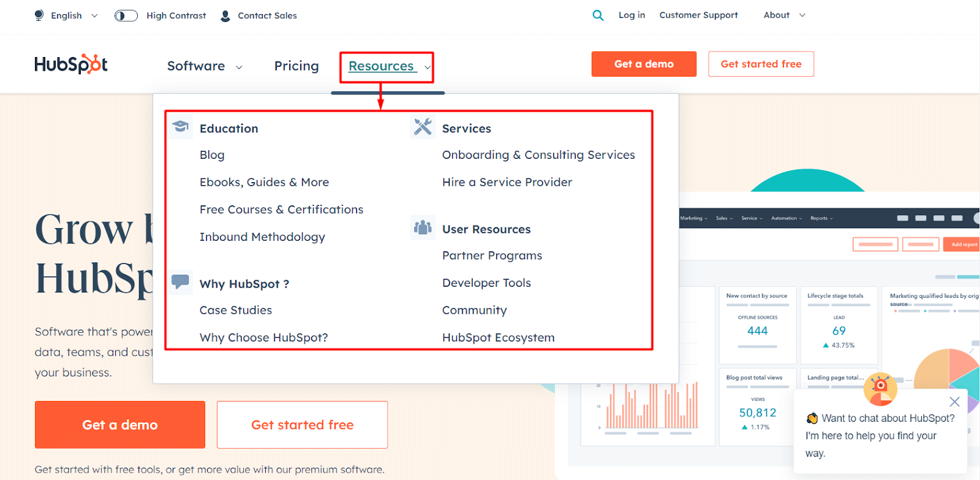The image size is (980, 480).
Task: Click the Blog post total views card
Action: click(x=758, y=406)
